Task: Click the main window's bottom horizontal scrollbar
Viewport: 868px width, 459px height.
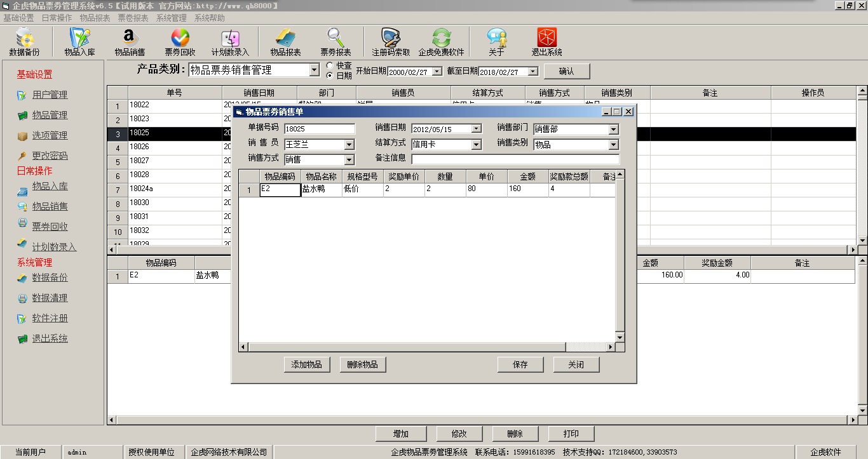Action: [482, 420]
